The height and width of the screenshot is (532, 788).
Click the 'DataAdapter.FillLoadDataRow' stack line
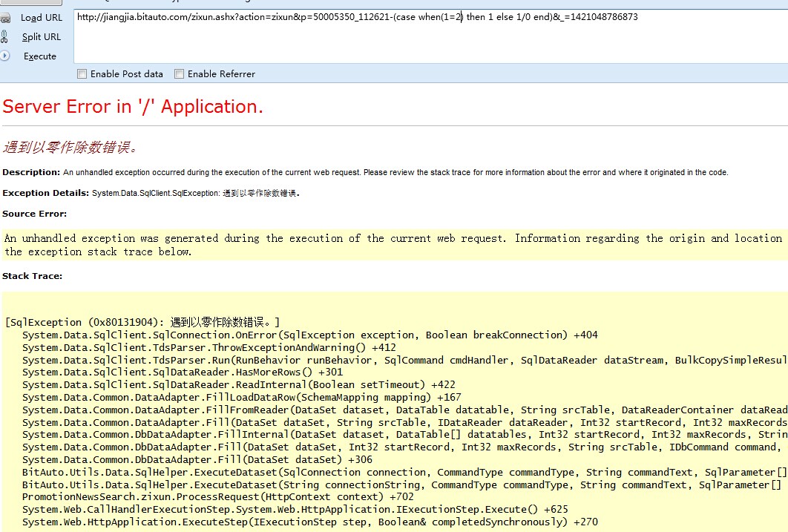pyautogui.click(x=242, y=398)
